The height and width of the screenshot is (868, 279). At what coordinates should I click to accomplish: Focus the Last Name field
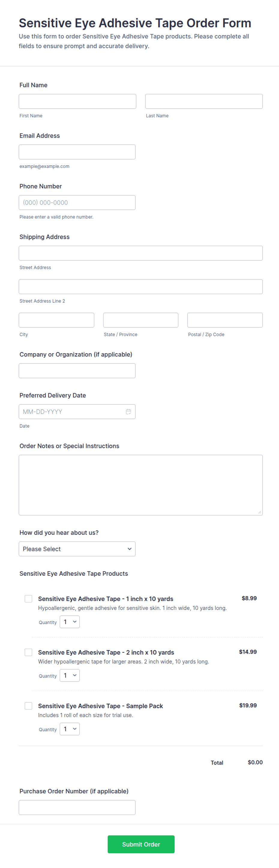coord(204,101)
